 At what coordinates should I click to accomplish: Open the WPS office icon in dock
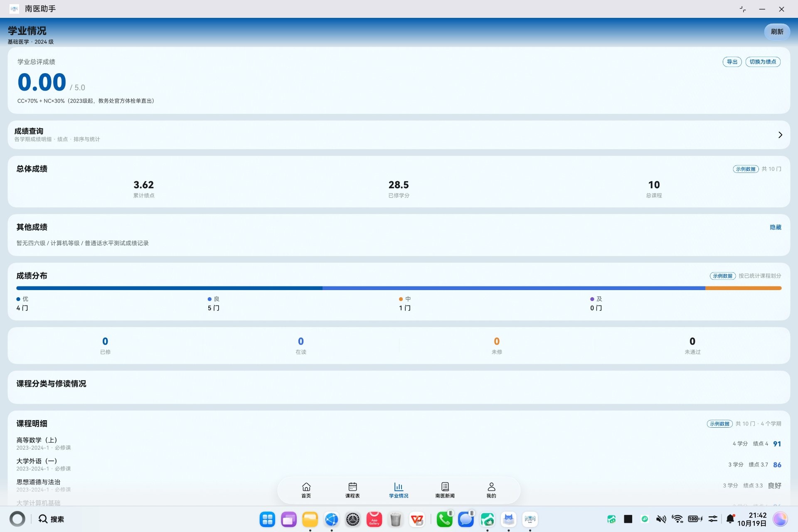pos(417,519)
